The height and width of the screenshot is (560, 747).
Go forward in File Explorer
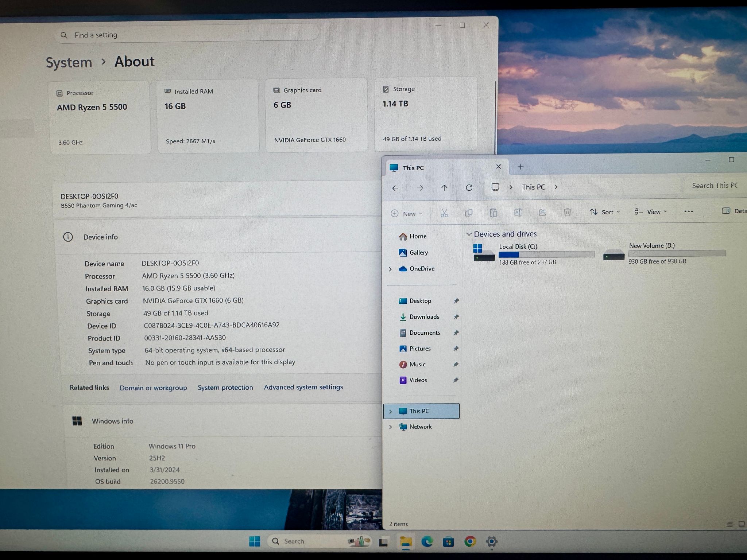[x=420, y=188]
